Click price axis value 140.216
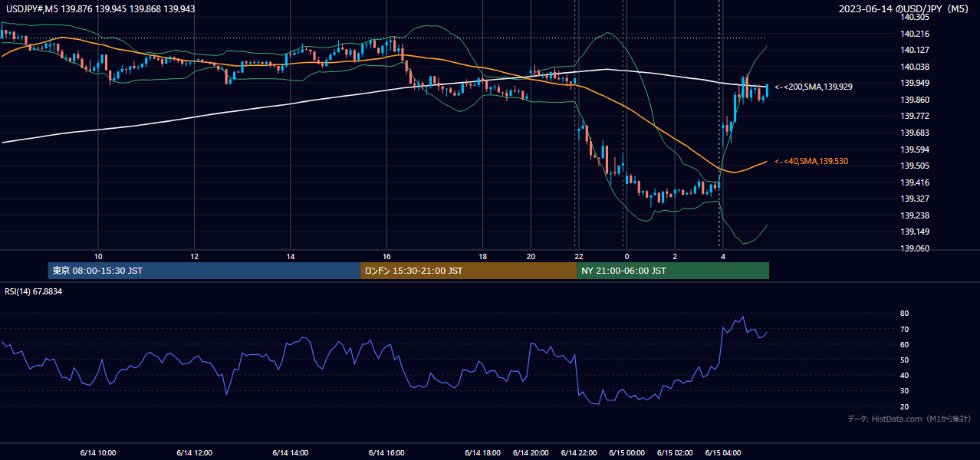980x460 pixels. 916,34
